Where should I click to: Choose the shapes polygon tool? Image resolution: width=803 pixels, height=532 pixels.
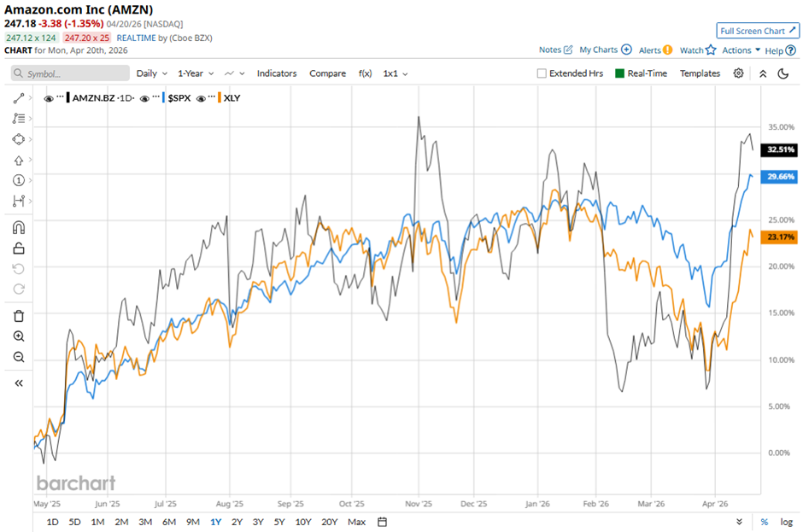pos(19,139)
